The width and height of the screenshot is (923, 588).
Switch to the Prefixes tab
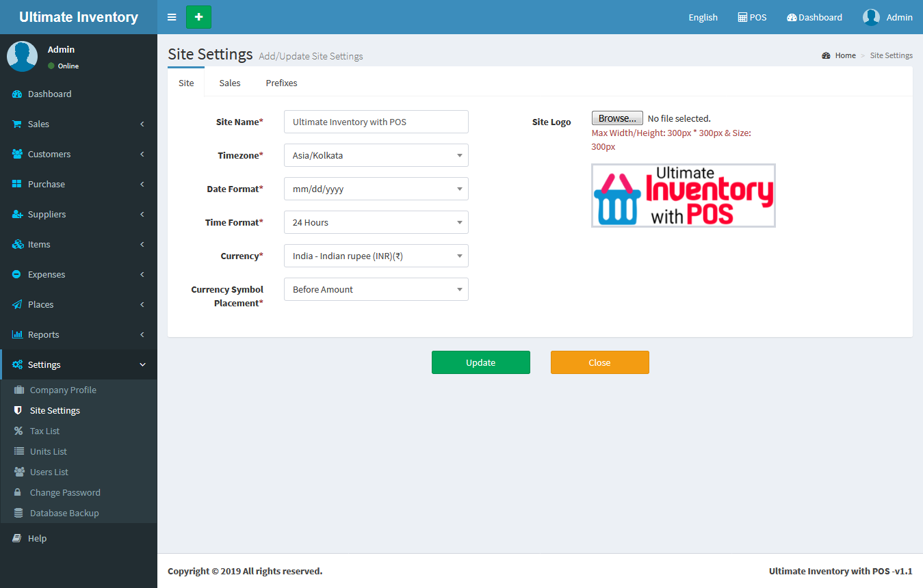tap(281, 83)
